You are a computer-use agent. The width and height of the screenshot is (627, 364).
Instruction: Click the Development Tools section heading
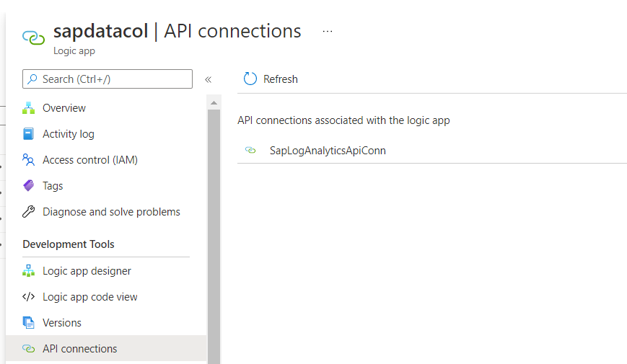69,244
